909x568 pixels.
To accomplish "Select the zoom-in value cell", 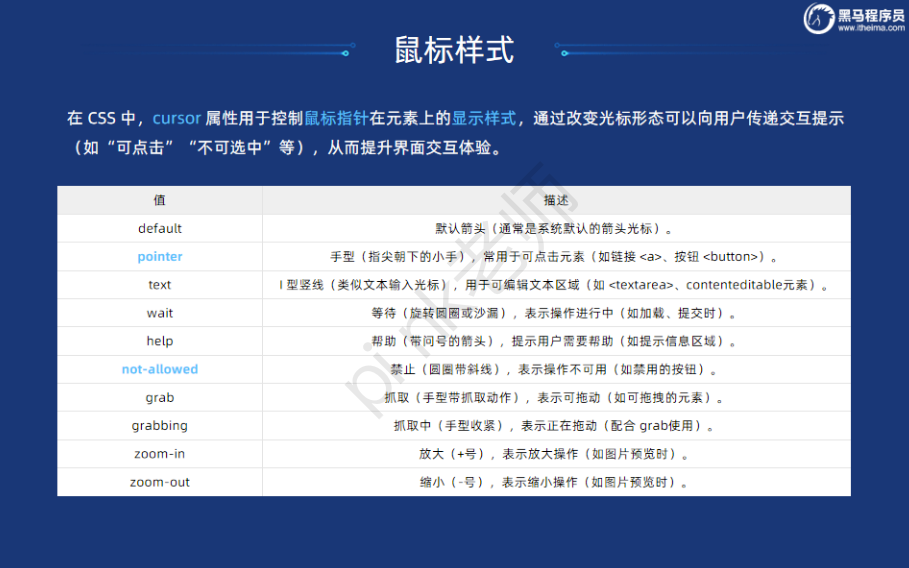I will [159, 454].
